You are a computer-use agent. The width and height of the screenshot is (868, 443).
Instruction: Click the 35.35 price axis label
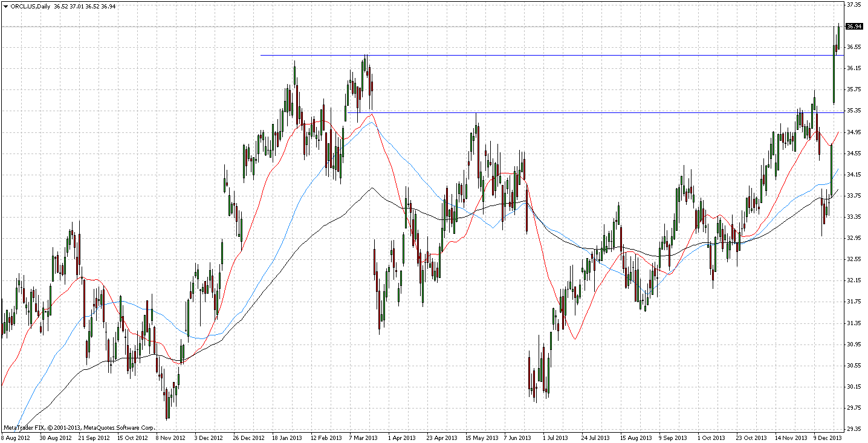(853, 111)
